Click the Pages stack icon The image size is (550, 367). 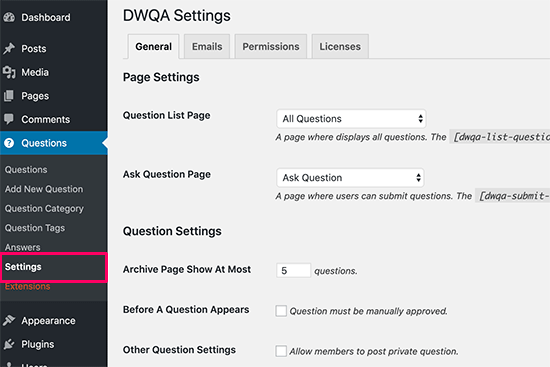click(9, 96)
